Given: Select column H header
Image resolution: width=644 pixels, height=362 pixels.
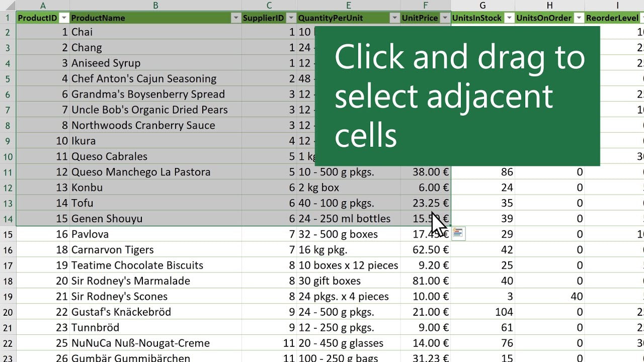Looking at the screenshot, I should click(549, 6).
